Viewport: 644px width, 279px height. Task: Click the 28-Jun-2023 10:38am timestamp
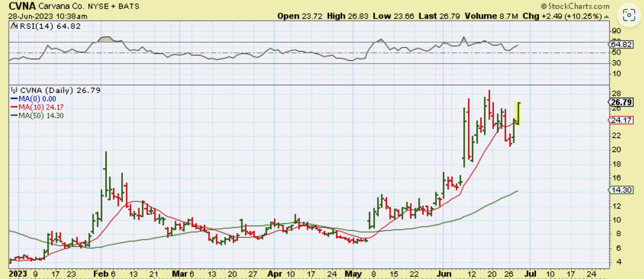(x=48, y=16)
